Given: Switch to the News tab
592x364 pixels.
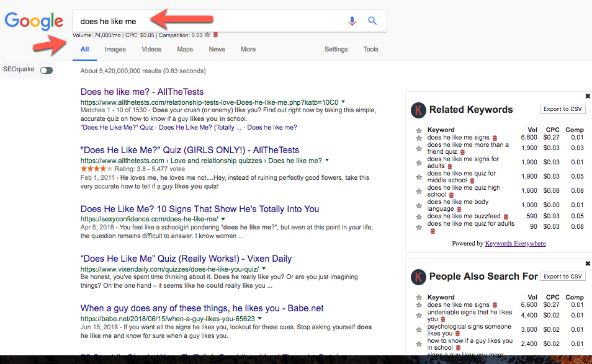Looking at the screenshot, I should click(x=217, y=49).
